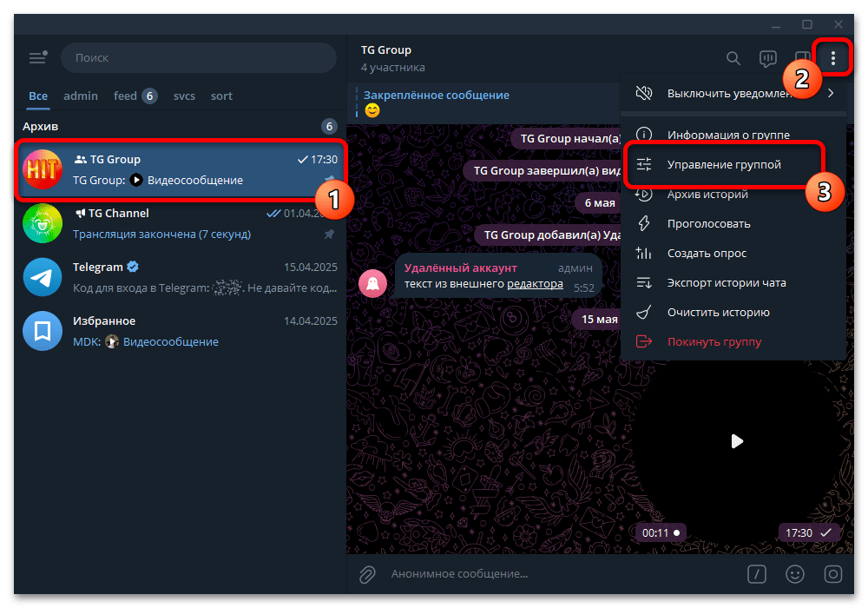Choose Создать опрос menu item
Image resolution: width=868 pixels, height=608 pixels.
[733, 253]
